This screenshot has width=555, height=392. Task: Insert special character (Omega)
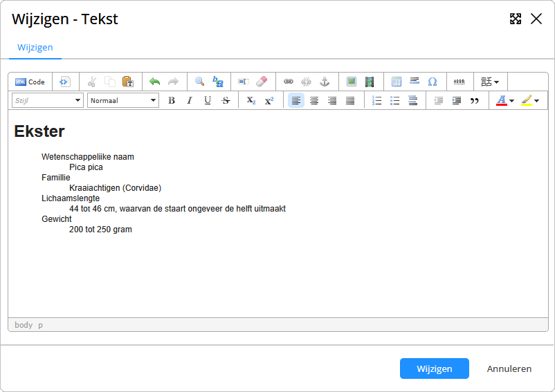pos(433,82)
